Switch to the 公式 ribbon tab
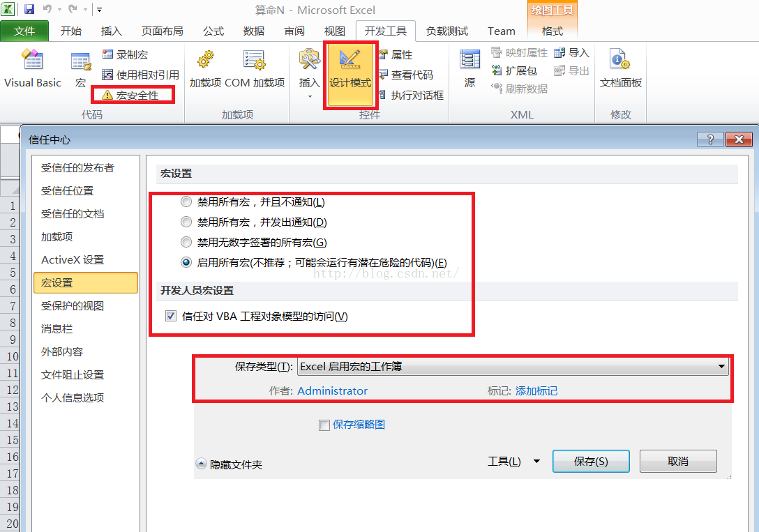The image size is (759, 532). pyautogui.click(x=213, y=31)
